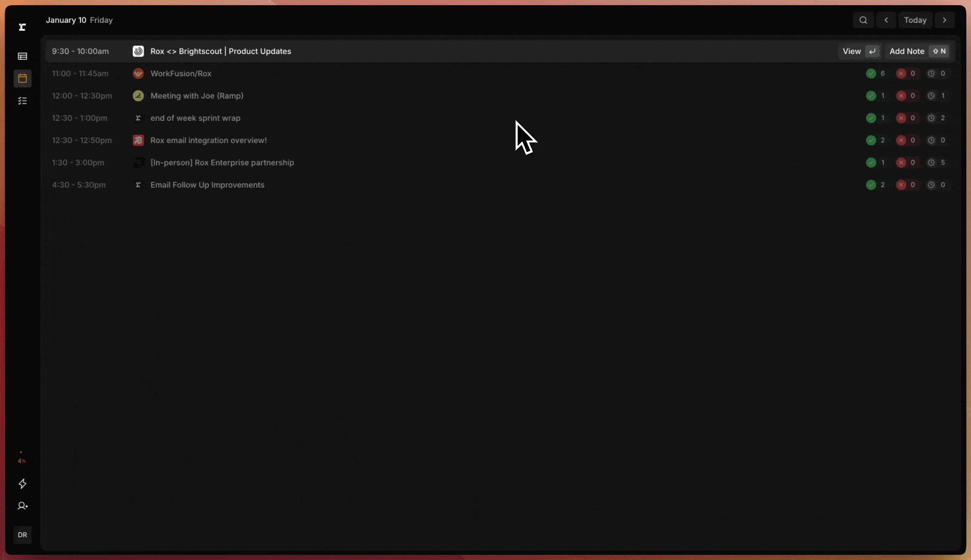Open the task checklist sidebar icon
Image resolution: width=971 pixels, height=560 pixels.
click(x=22, y=101)
